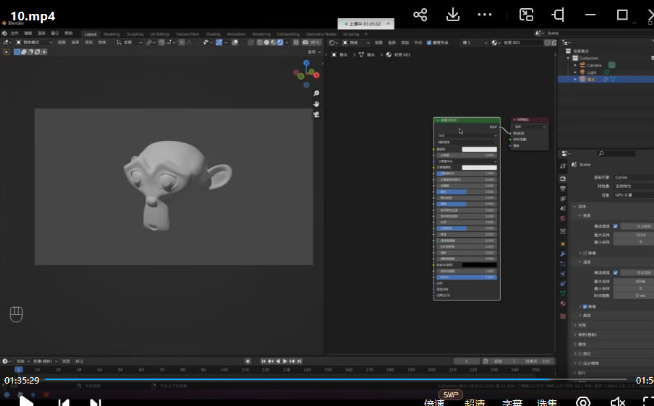Click the camera view icon in viewport
654x406 pixels.
(x=316, y=114)
